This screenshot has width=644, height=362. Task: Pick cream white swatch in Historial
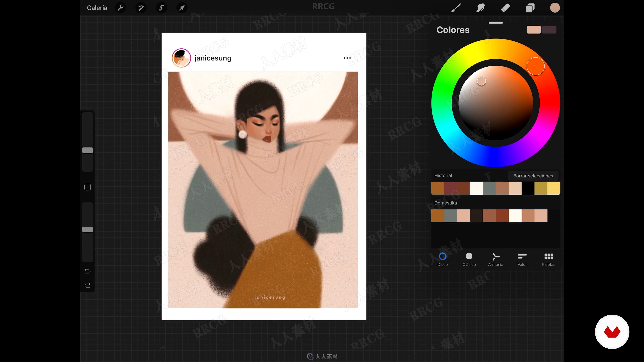pyautogui.click(x=476, y=188)
